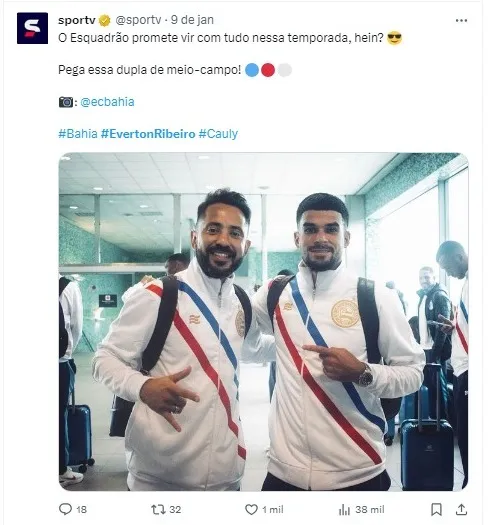Open the #Bahia hashtag
494x525 pixels.
pyautogui.click(x=78, y=134)
